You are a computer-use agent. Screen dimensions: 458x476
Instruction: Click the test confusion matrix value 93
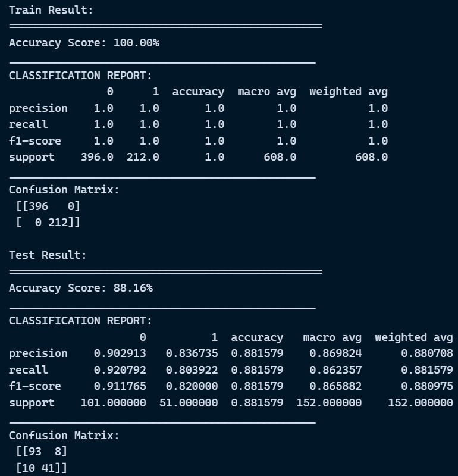35,452
